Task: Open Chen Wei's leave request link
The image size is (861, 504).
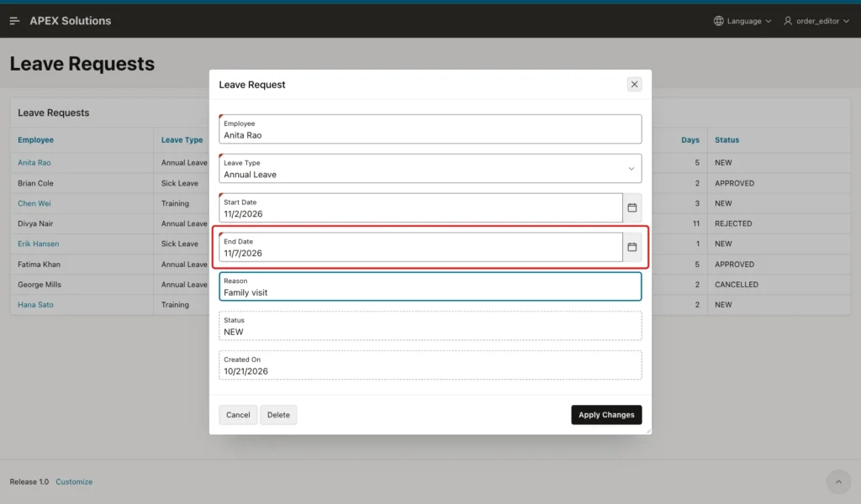Action: [x=34, y=203]
